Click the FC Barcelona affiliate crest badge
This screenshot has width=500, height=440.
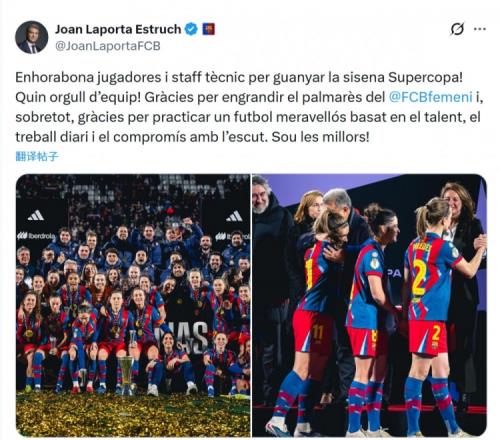pos(209,29)
